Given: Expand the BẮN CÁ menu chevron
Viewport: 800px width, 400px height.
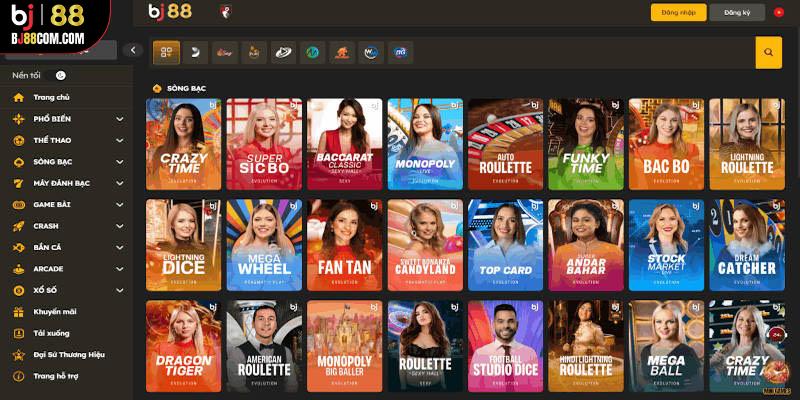Looking at the screenshot, I should [120, 247].
